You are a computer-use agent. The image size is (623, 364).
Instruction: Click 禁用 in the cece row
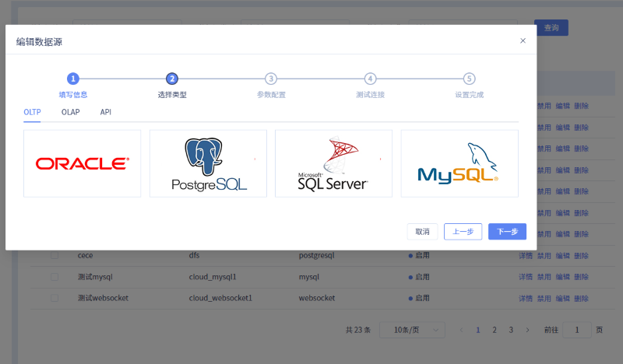[544, 256]
